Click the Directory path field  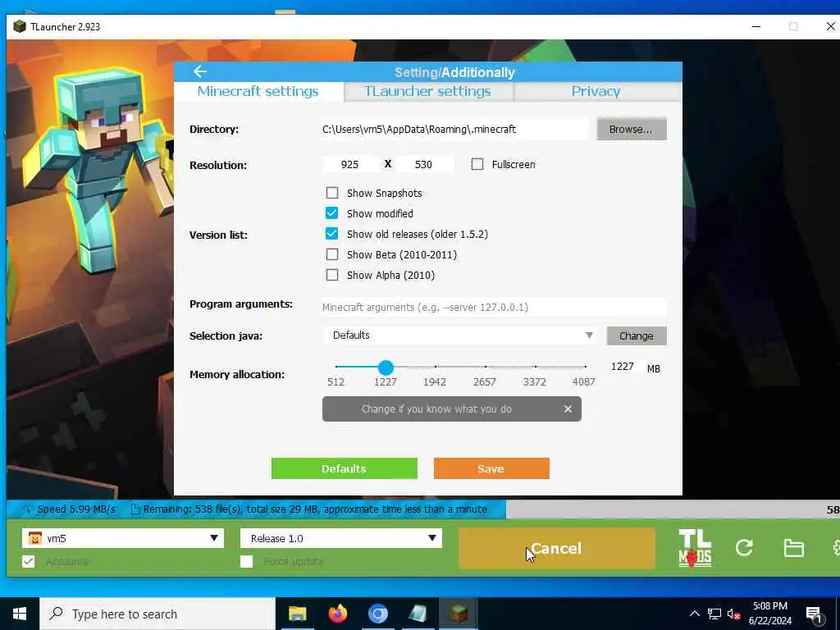coord(454,129)
